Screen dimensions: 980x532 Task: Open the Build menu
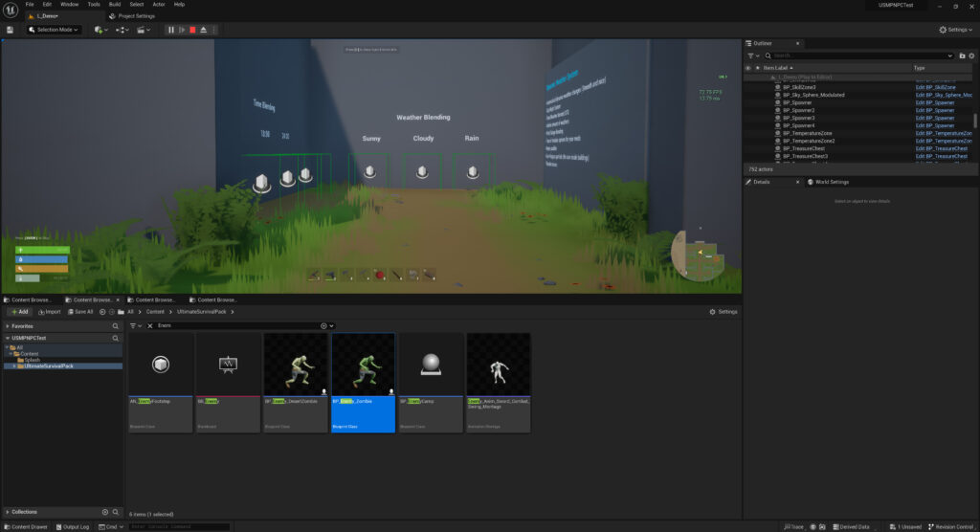[115, 5]
